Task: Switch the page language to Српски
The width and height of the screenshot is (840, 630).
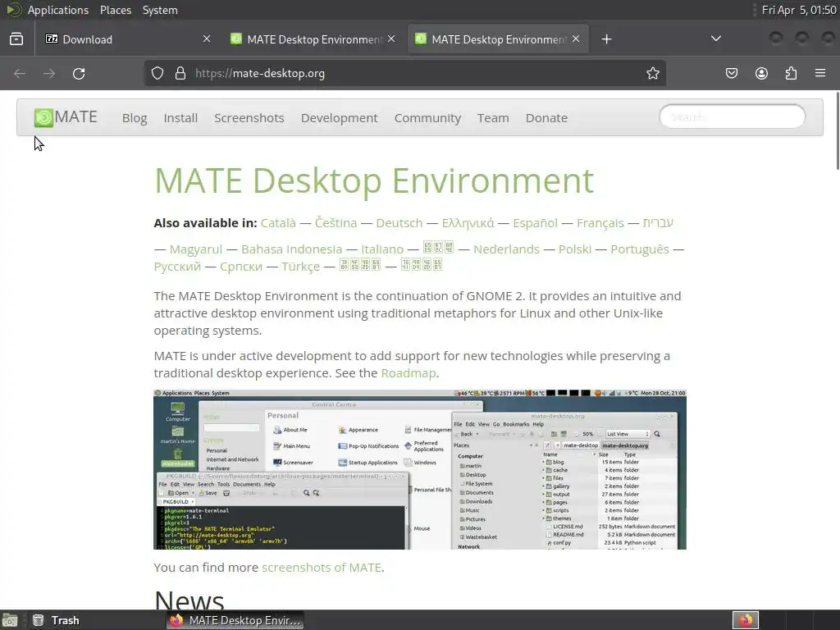Action: coord(241,267)
